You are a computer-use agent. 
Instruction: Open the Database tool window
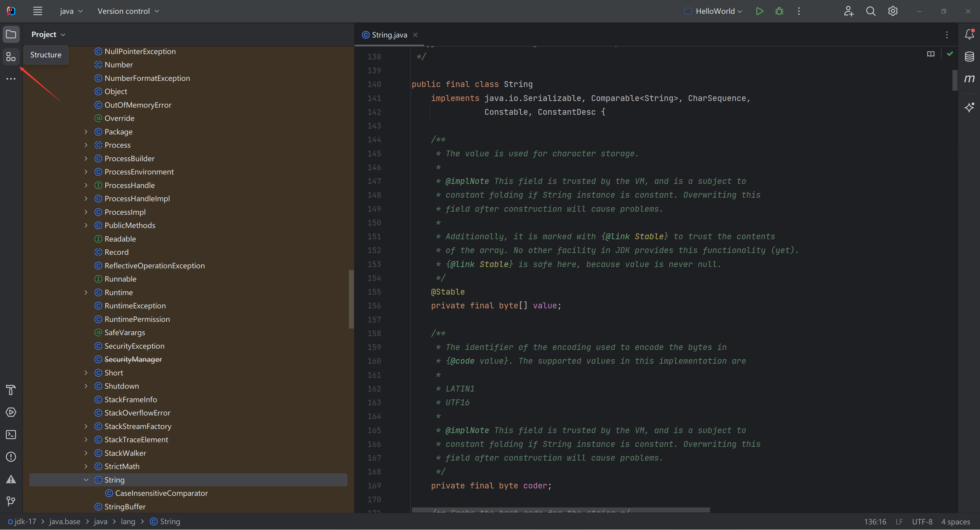969,57
